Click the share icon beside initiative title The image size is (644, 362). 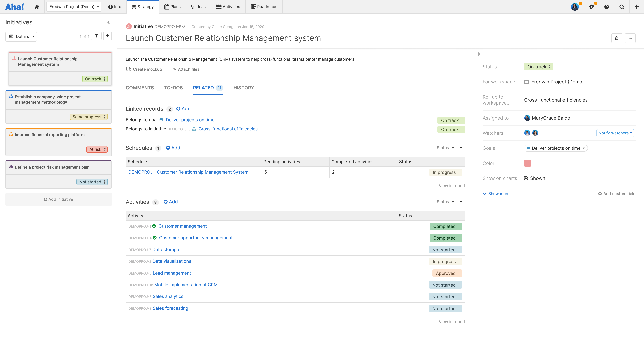click(617, 38)
